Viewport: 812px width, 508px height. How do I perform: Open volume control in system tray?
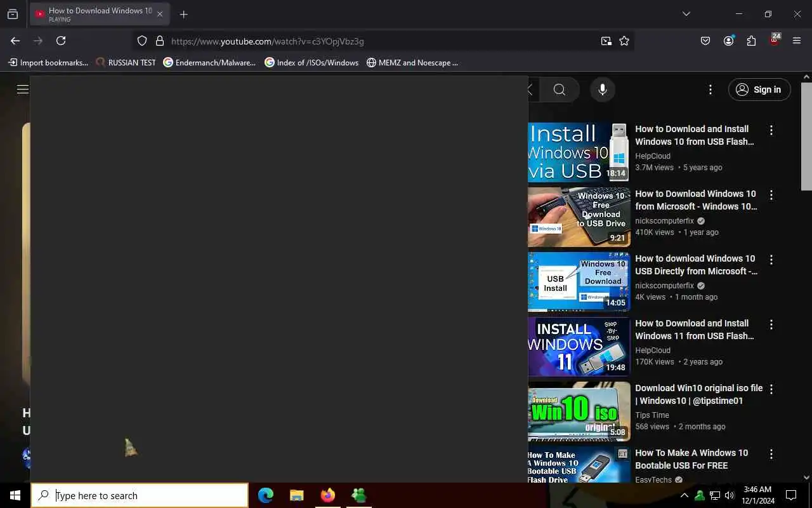[730, 495]
